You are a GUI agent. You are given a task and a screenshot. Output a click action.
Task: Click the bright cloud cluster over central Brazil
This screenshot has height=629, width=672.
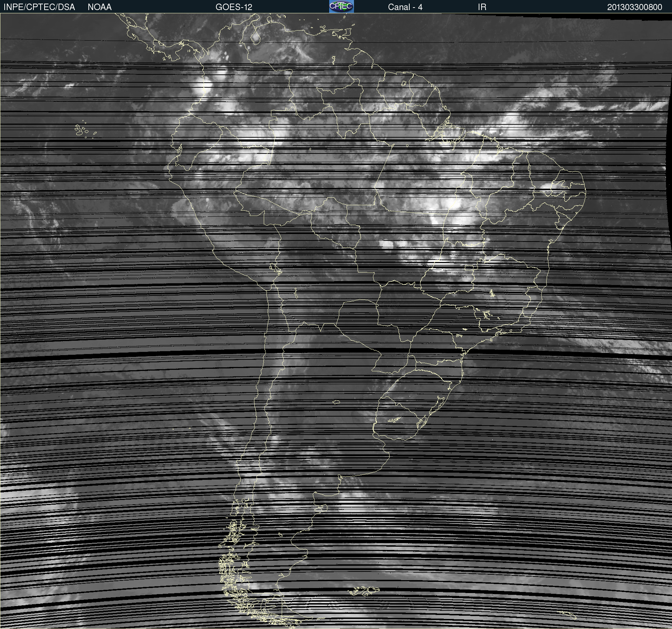[453, 205]
